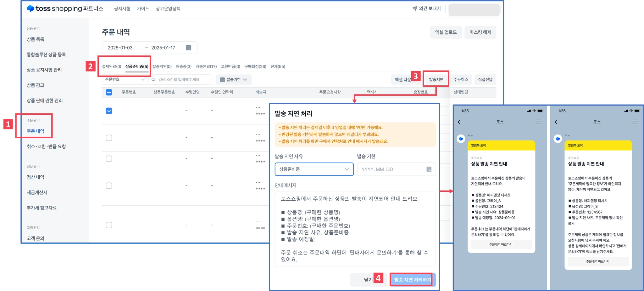This screenshot has height=291, width=644.
Task: Toggle the select-all checkbox in table header
Action: [x=109, y=92]
